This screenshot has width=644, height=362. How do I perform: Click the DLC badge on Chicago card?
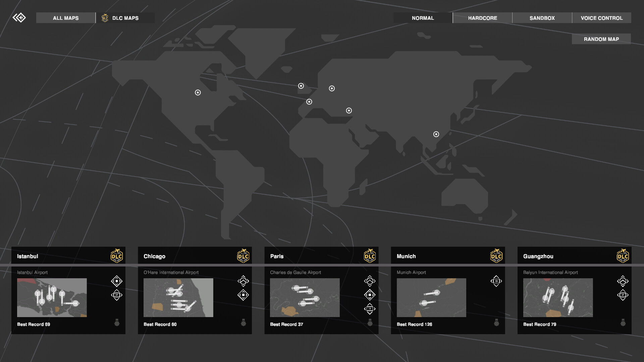(x=243, y=256)
